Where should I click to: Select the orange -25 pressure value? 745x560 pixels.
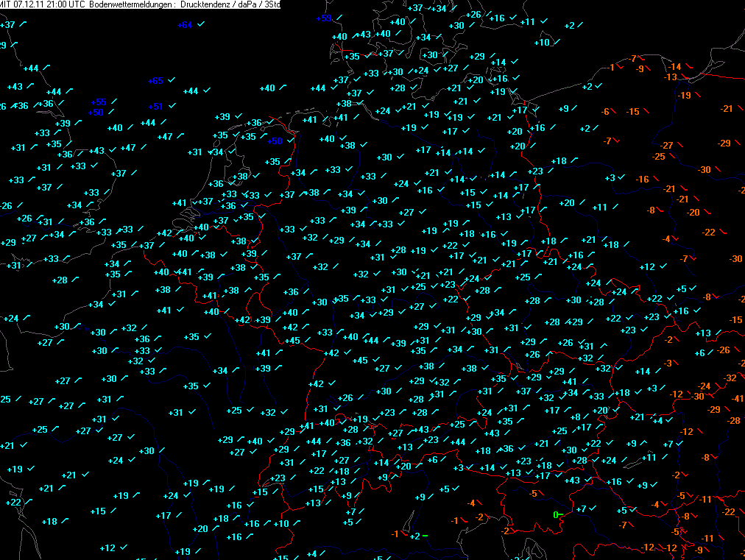659,156
